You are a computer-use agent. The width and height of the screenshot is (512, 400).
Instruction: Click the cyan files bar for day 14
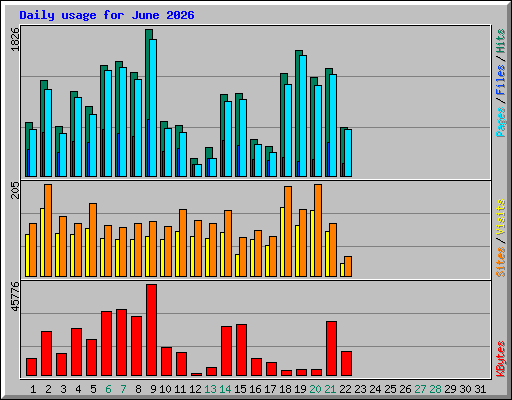(228, 139)
